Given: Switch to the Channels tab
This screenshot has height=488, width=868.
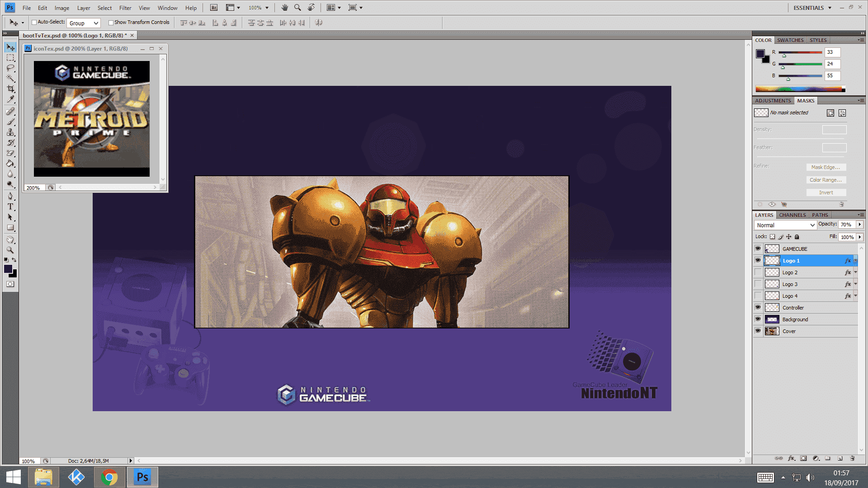Looking at the screenshot, I should pos(792,215).
